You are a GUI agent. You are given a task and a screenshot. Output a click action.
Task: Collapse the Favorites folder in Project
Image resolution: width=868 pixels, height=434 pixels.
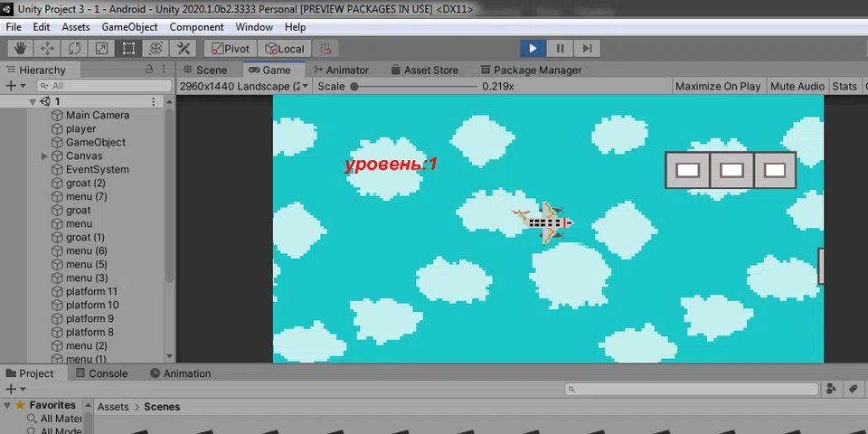point(8,406)
